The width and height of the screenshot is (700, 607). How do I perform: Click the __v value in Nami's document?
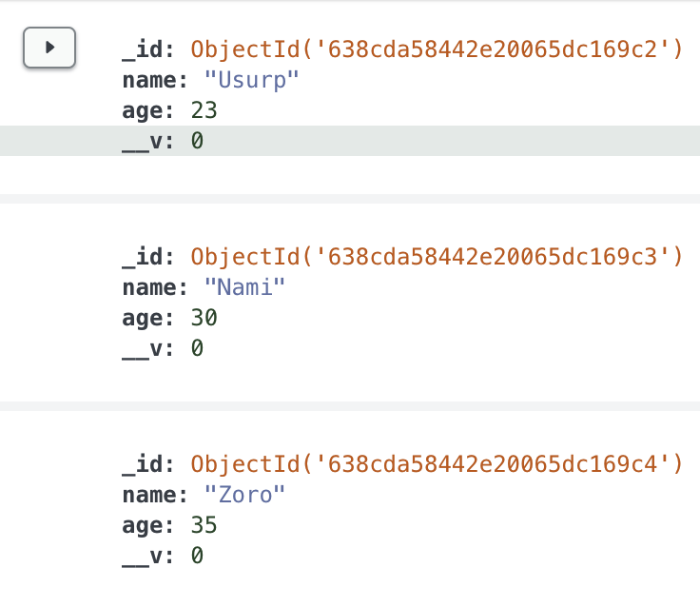[x=197, y=348]
